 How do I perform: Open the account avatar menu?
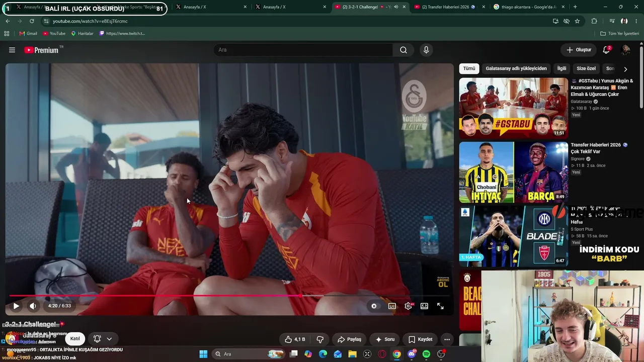coord(626,50)
